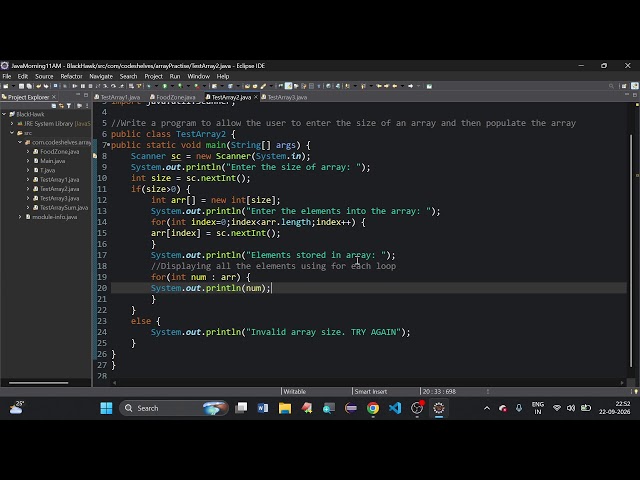This screenshot has width=640, height=480.
Task: Click the warning marker beside line 8
Action: (95, 156)
